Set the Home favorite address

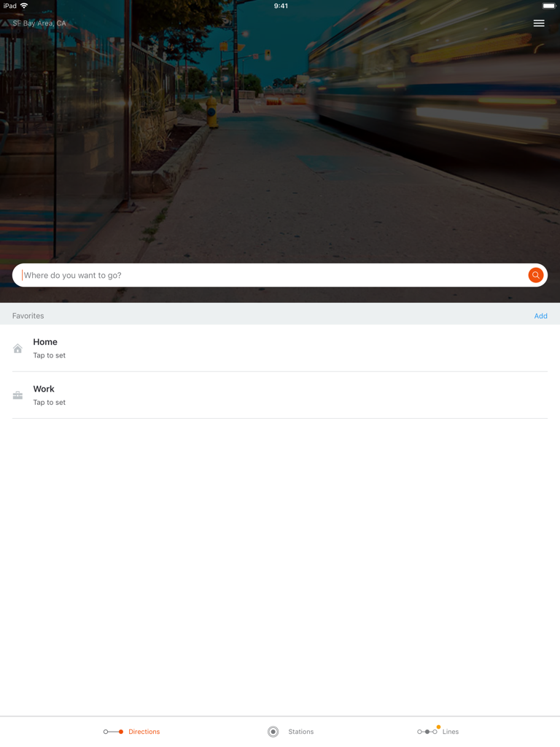click(280, 348)
